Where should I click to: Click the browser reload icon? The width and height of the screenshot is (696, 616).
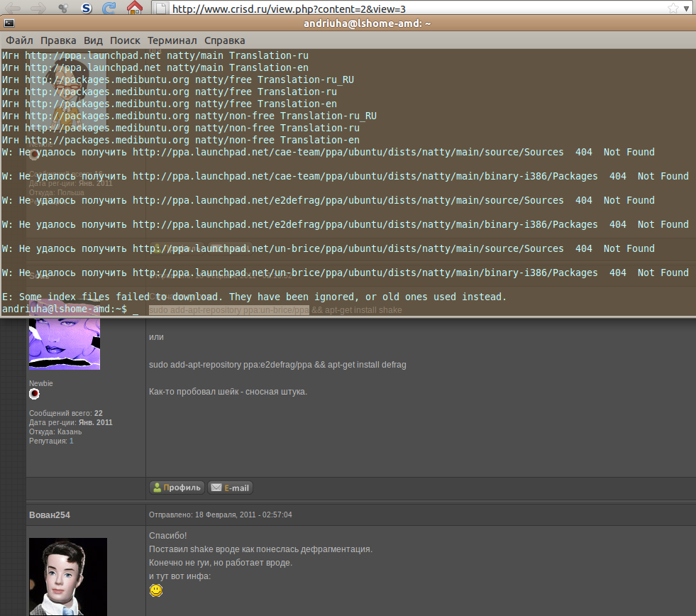109,9
